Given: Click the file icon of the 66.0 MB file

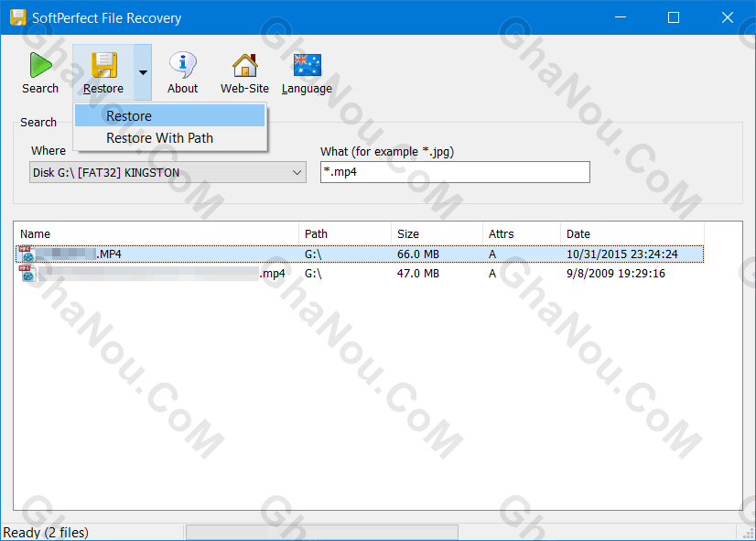Looking at the screenshot, I should tap(27, 254).
